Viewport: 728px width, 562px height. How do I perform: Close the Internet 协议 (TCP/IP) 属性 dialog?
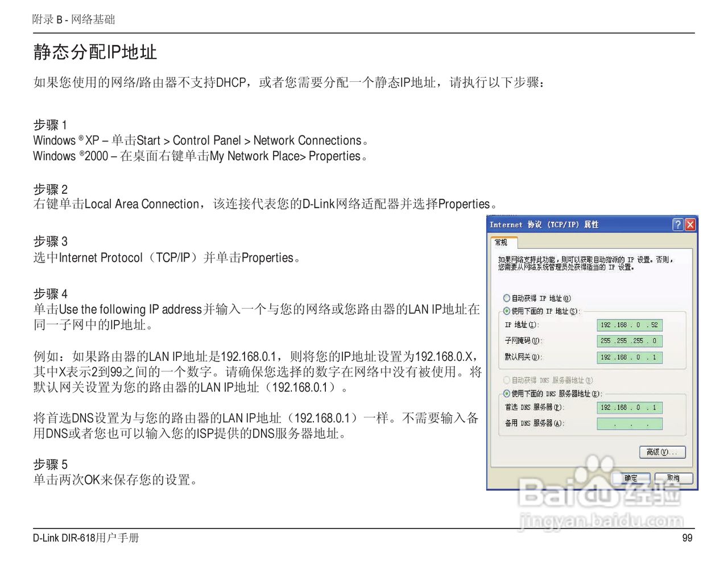click(x=690, y=224)
